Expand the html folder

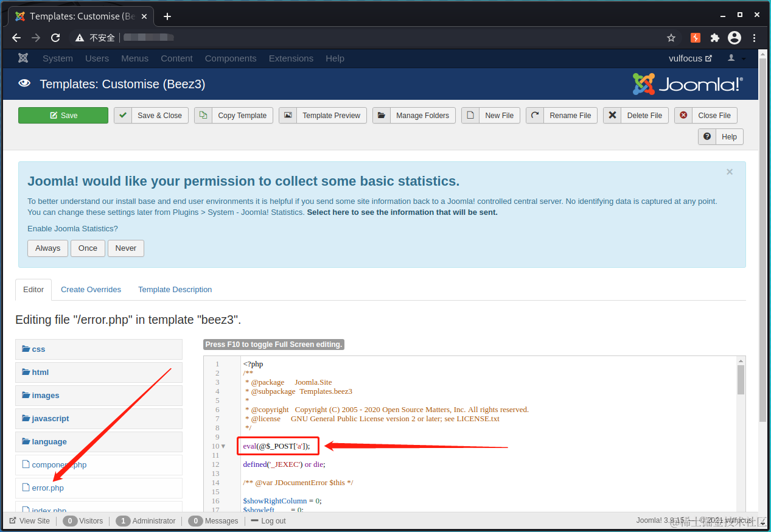[99, 373]
